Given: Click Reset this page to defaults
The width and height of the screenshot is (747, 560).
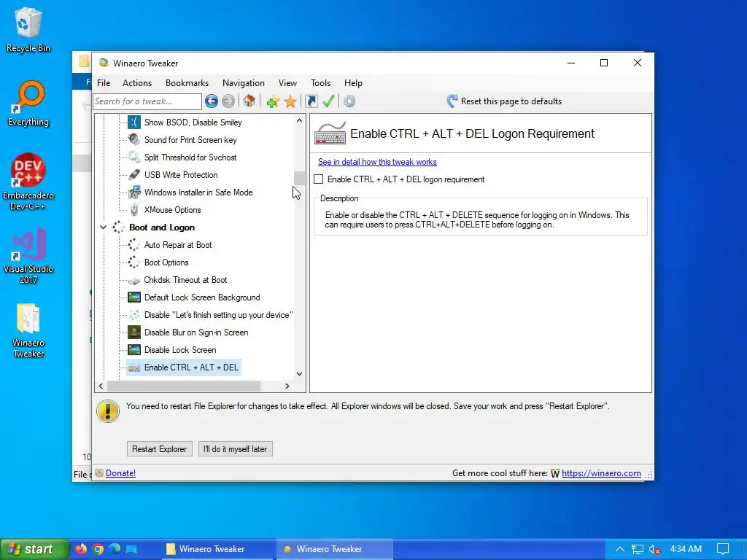Looking at the screenshot, I should [505, 101].
